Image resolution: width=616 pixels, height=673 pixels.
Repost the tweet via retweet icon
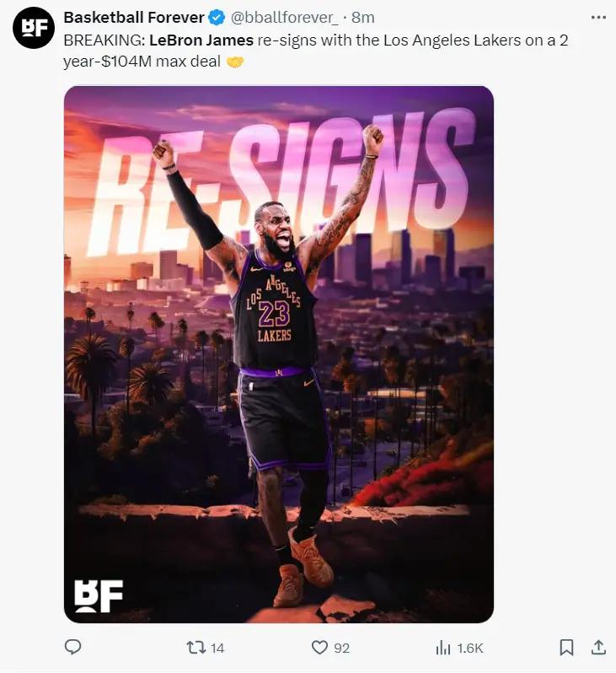click(196, 647)
